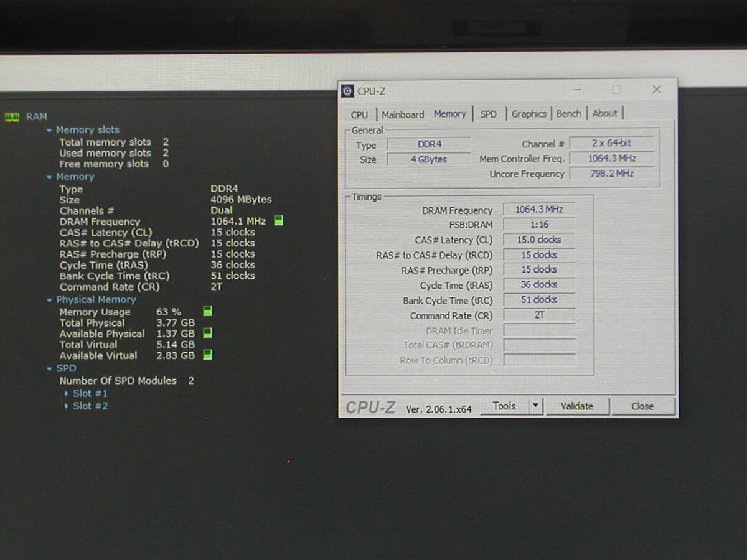Switch to the Bench tab
The image size is (747, 560).
569,113
